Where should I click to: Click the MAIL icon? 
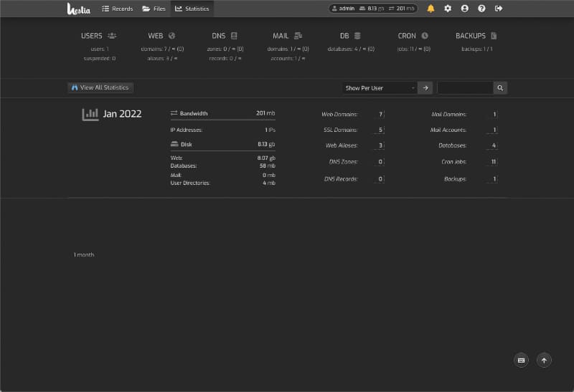tap(298, 36)
